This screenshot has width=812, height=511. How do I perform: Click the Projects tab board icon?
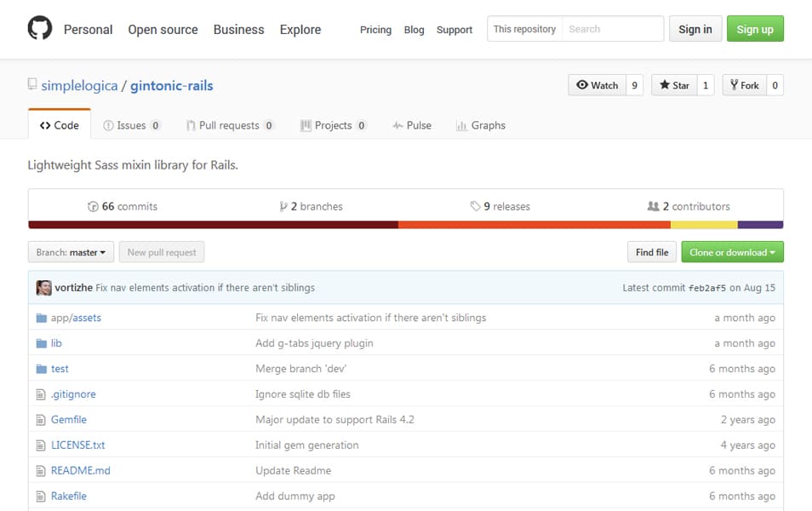pyautogui.click(x=306, y=125)
